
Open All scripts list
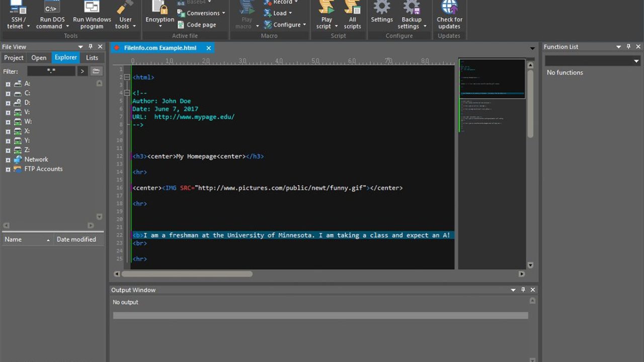[352, 15]
